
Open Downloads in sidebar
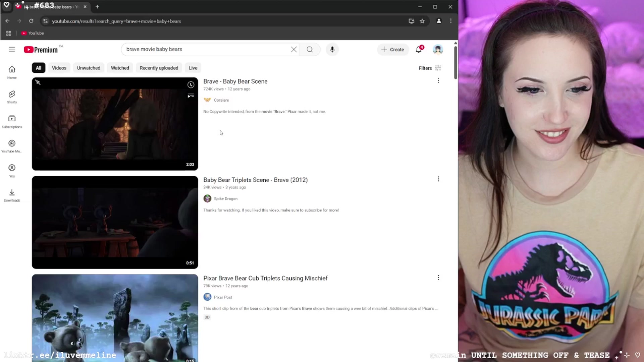[12, 195]
